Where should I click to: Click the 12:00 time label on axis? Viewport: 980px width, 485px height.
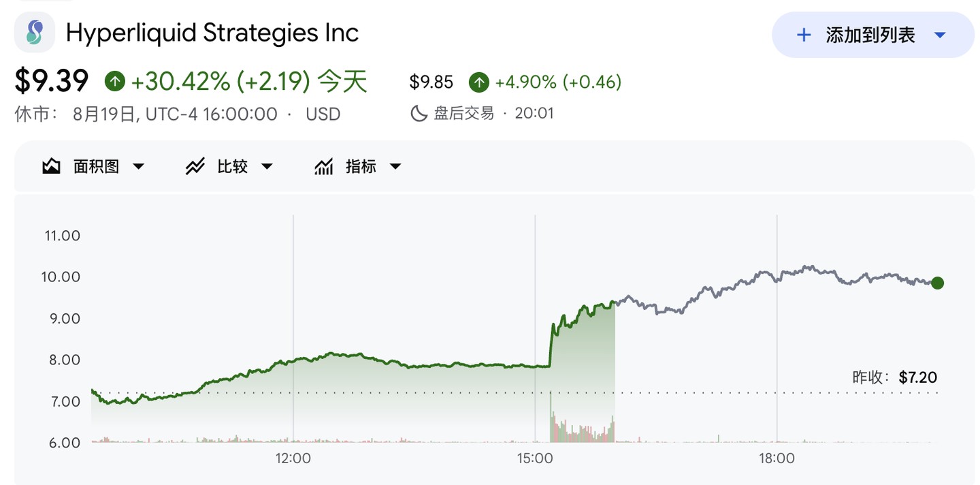coord(293,458)
